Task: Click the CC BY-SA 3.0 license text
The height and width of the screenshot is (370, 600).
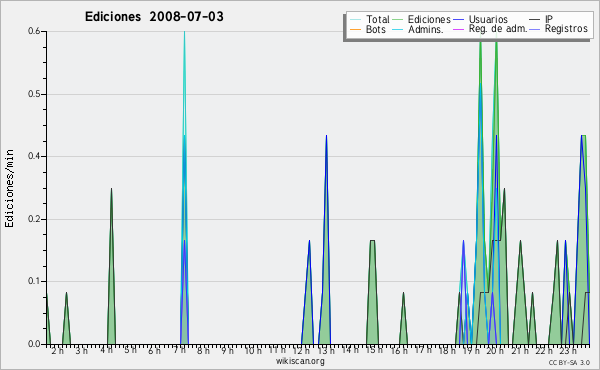Action: [x=569, y=362]
